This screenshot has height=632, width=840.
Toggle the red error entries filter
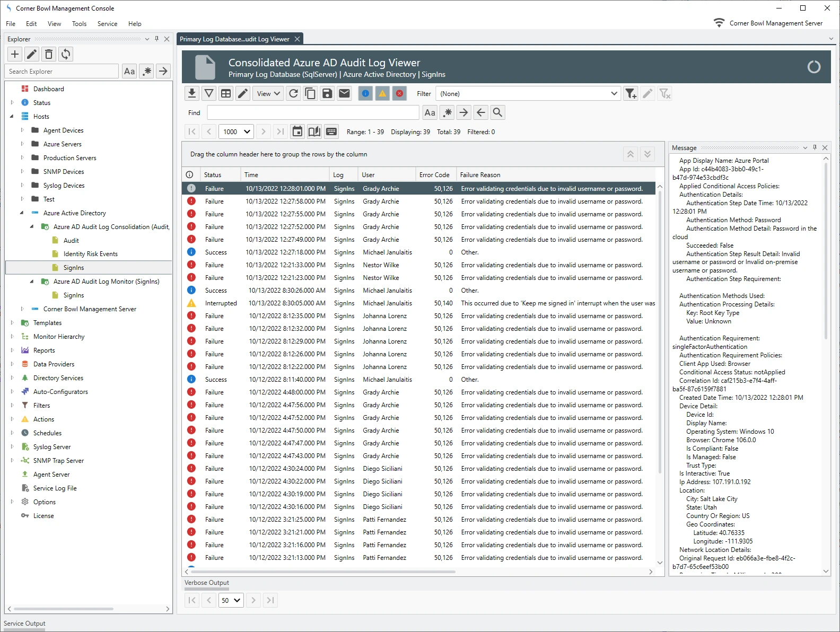pyautogui.click(x=399, y=94)
